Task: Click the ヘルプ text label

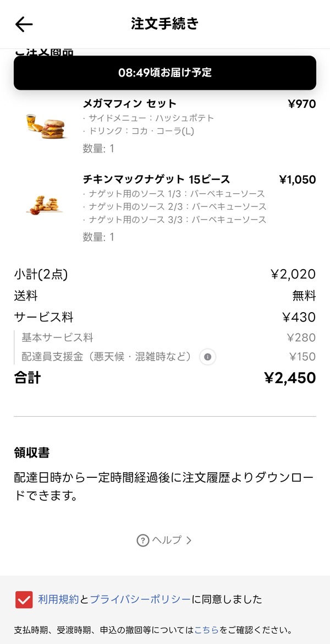Action: (x=167, y=540)
